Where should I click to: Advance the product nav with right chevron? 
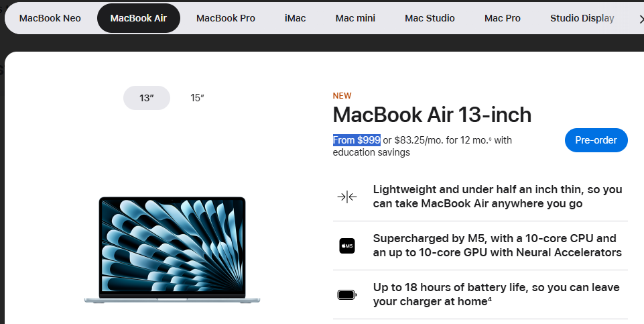click(x=641, y=19)
